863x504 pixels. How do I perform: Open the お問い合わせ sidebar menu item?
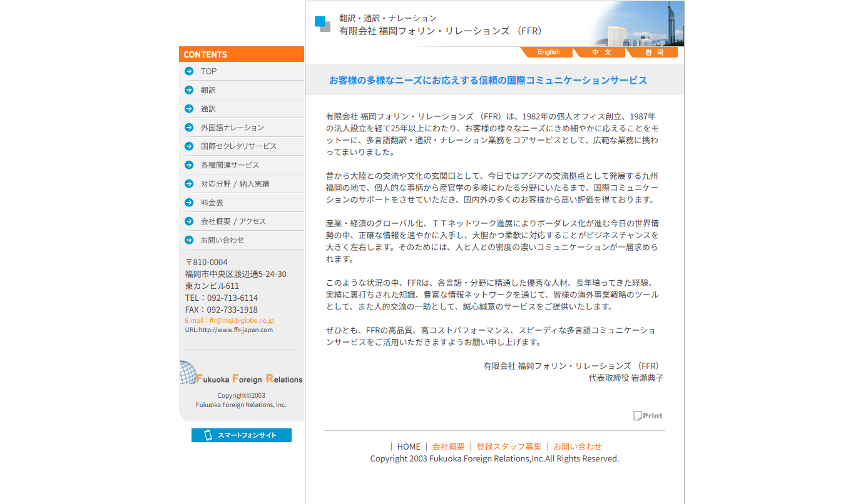coord(242,240)
